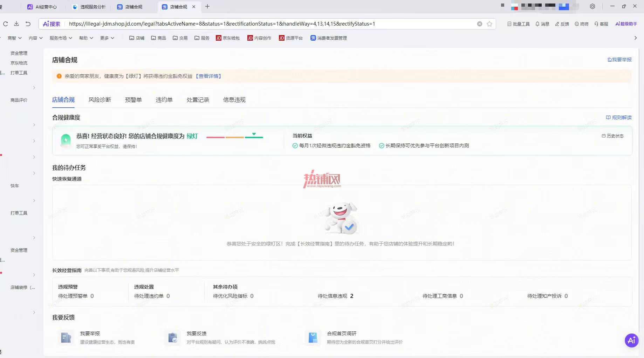This screenshot has height=358, width=644.
Task: Clear the URL with the X icon
Action: (x=480, y=24)
